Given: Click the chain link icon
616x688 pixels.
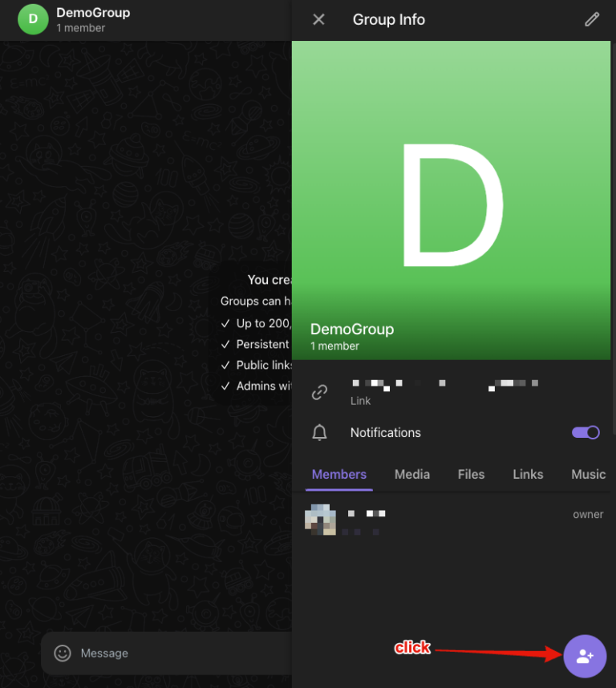Looking at the screenshot, I should (319, 392).
